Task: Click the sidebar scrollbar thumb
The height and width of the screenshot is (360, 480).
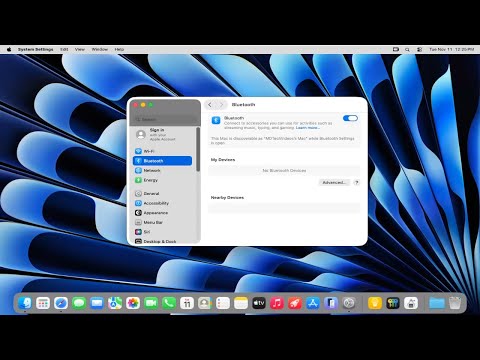Action: (198, 149)
